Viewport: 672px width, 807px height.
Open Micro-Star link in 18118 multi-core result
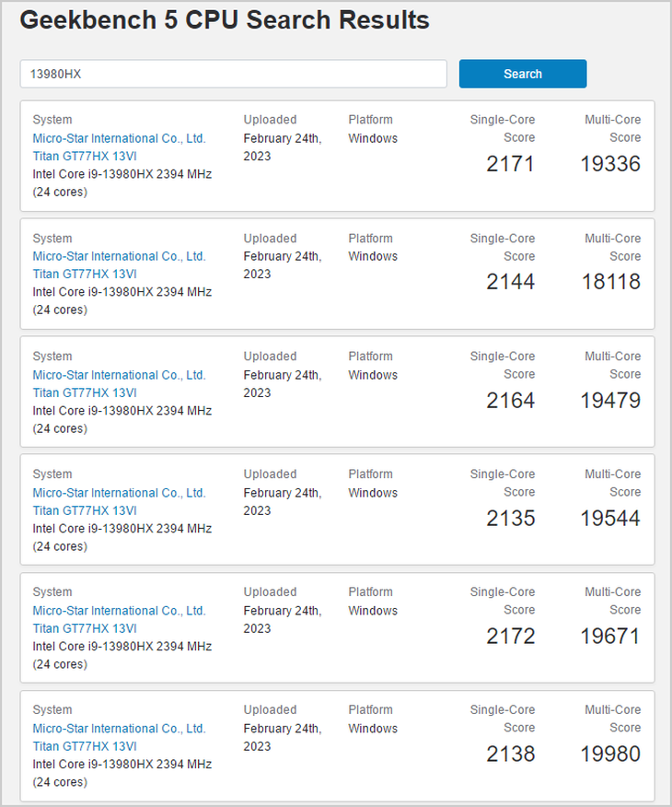tap(120, 256)
